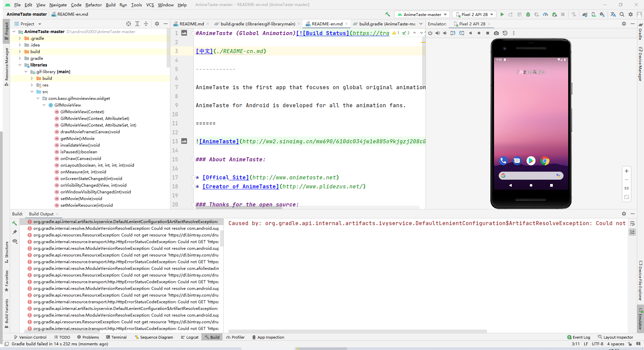Open the AnimeTaste-master run configuration dropdown

tap(422, 14)
